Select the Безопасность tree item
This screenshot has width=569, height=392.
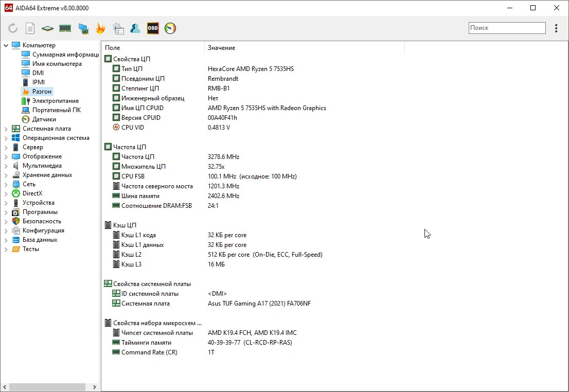click(37, 221)
